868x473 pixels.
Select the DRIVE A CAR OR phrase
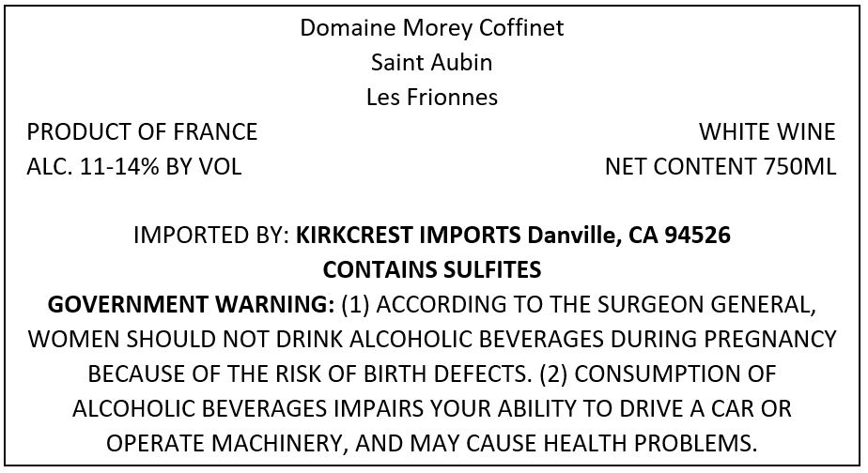[705, 409]
